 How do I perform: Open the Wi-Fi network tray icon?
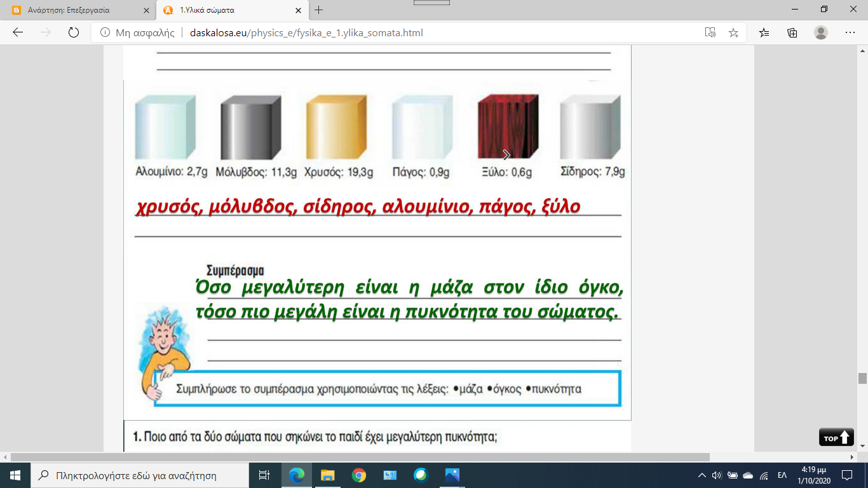coord(764,475)
